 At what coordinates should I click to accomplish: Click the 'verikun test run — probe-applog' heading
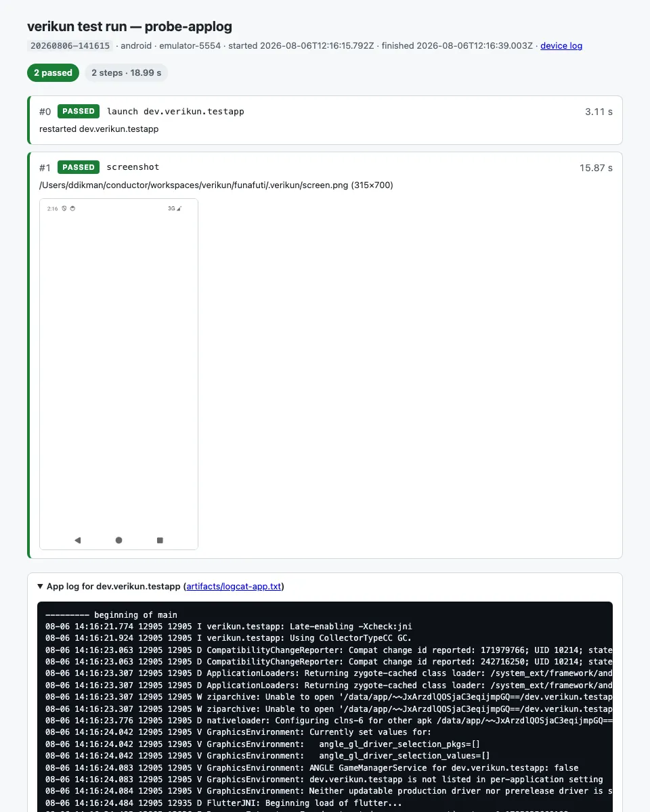[129, 26]
